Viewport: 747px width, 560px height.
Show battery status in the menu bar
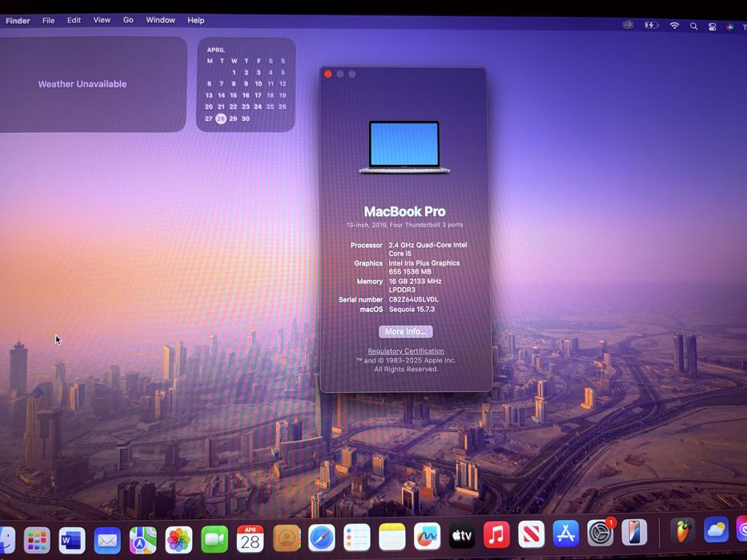651,26
